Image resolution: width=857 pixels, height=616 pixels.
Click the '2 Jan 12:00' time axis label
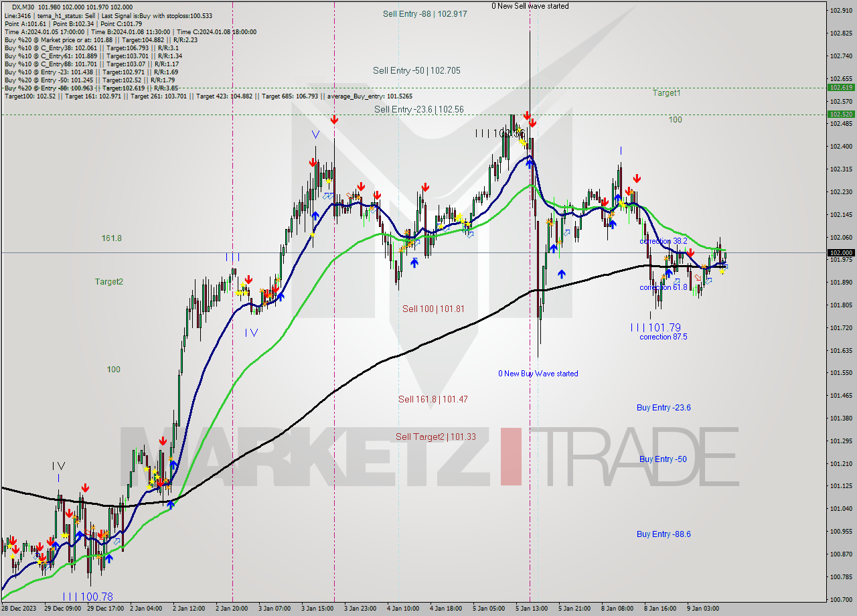click(189, 609)
